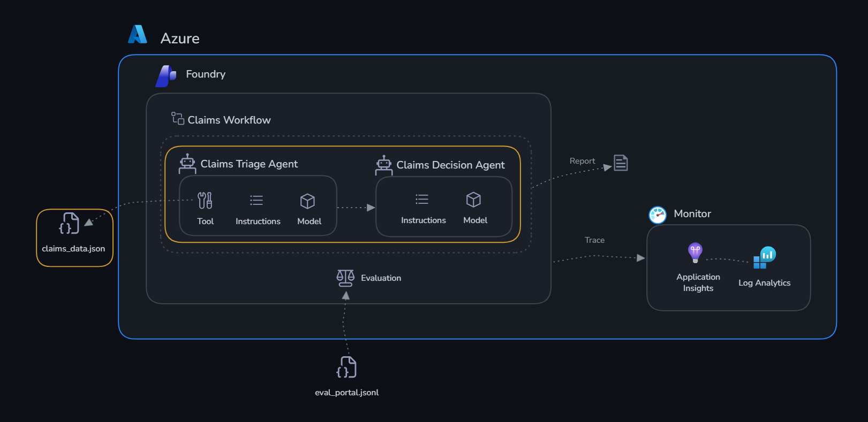
Task: Click the Claims Triage Agent robot icon
Action: [x=187, y=164]
